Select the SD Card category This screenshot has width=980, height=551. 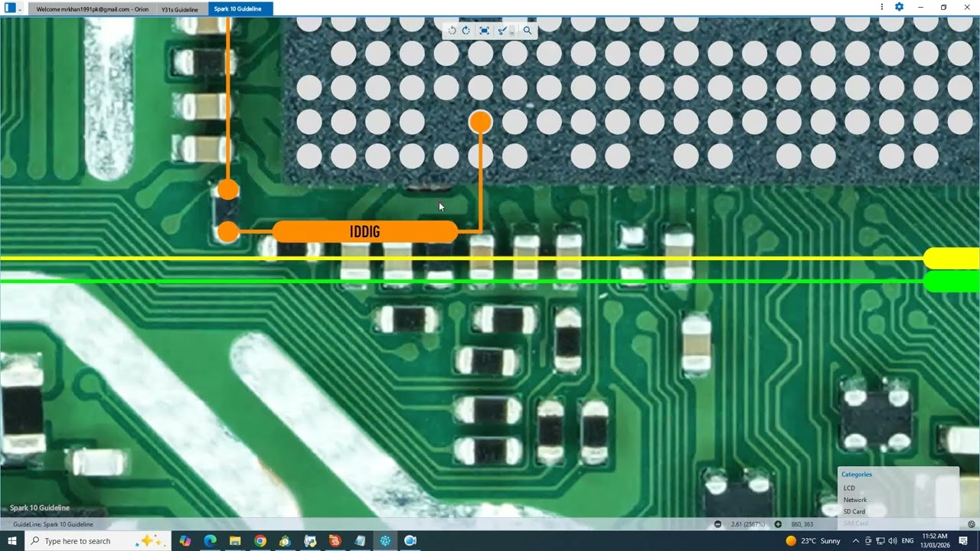(854, 511)
